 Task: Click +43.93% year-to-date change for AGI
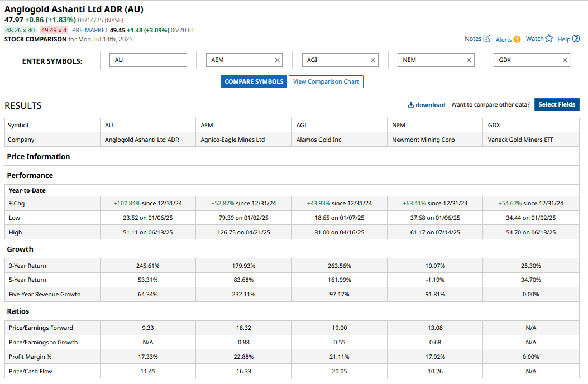pyautogui.click(x=318, y=203)
